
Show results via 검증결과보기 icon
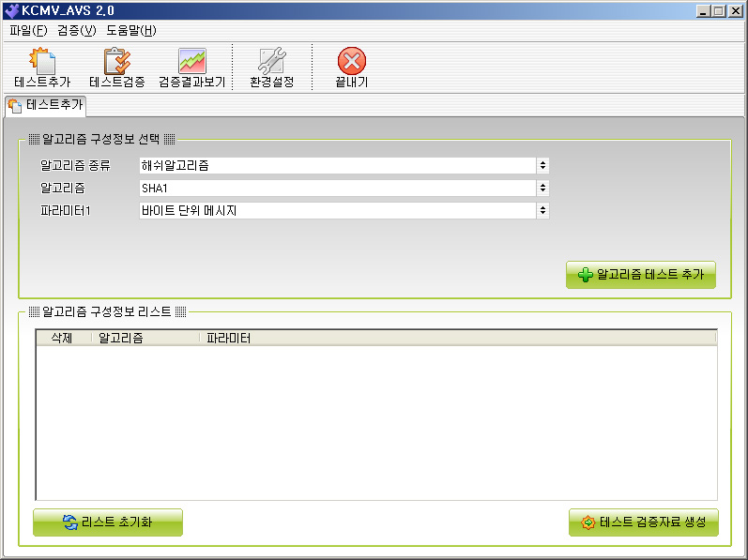click(x=191, y=68)
